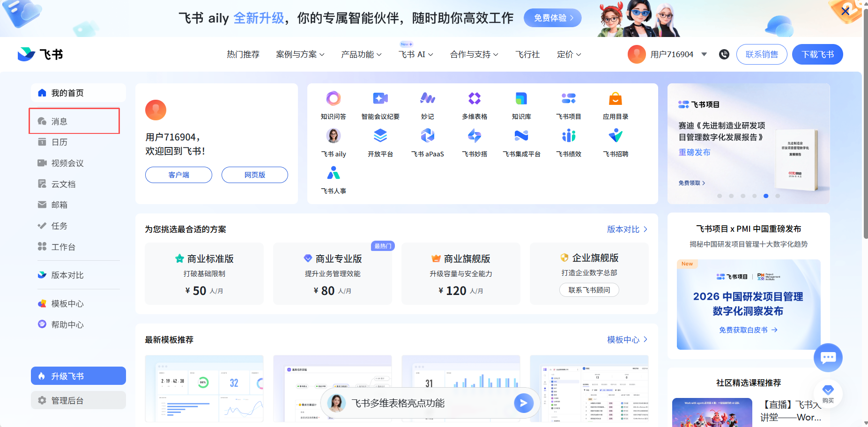Open the 模板中心 link above templates

(627, 339)
